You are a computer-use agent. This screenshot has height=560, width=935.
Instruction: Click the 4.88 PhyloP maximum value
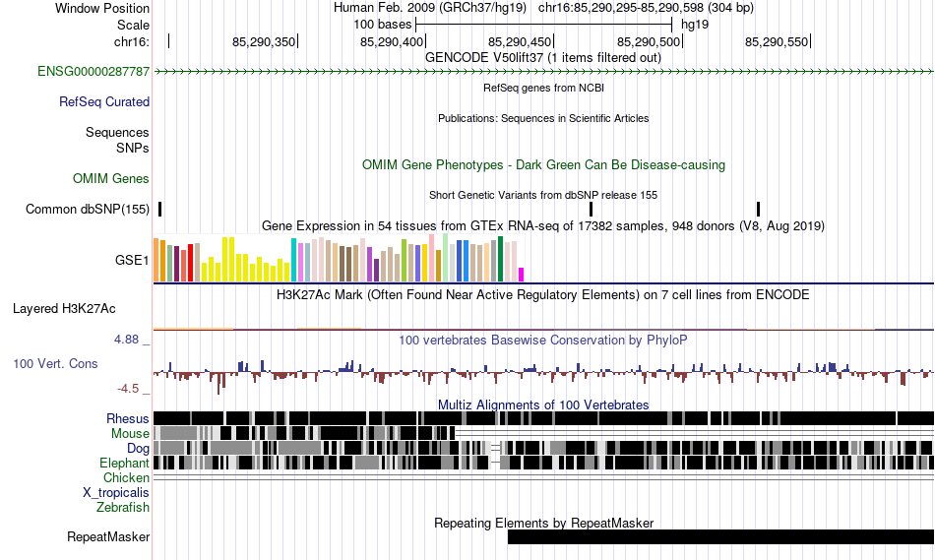coord(126,340)
